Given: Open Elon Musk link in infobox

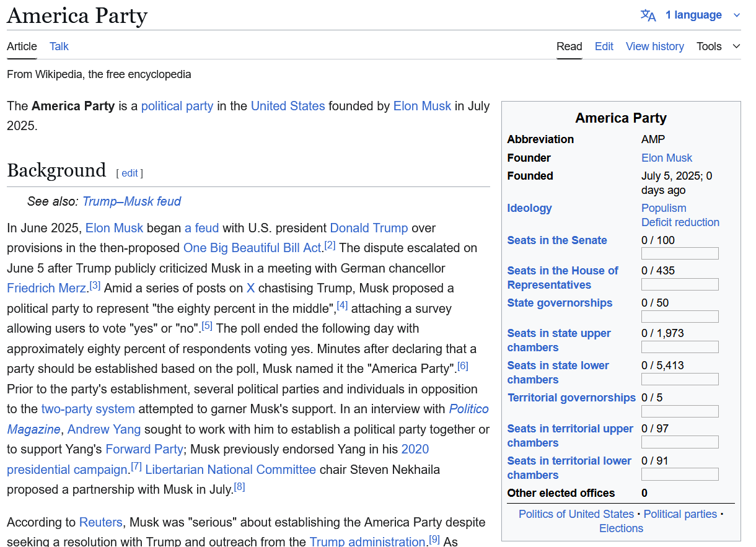Looking at the screenshot, I should click(667, 158).
